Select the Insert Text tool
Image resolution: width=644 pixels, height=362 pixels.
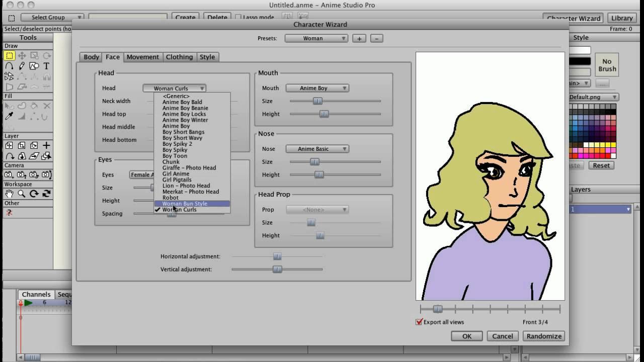pos(46,66)
